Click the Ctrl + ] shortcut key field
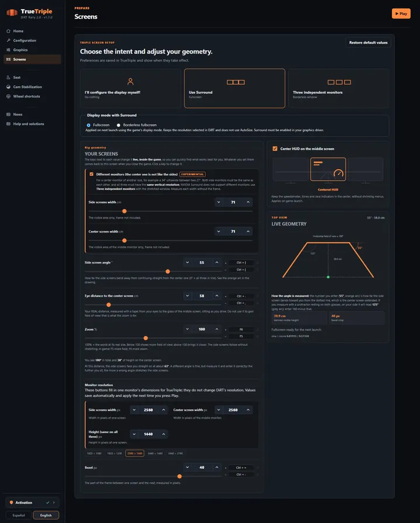Viewport: 420px width, 523px height. coord(241,262)
